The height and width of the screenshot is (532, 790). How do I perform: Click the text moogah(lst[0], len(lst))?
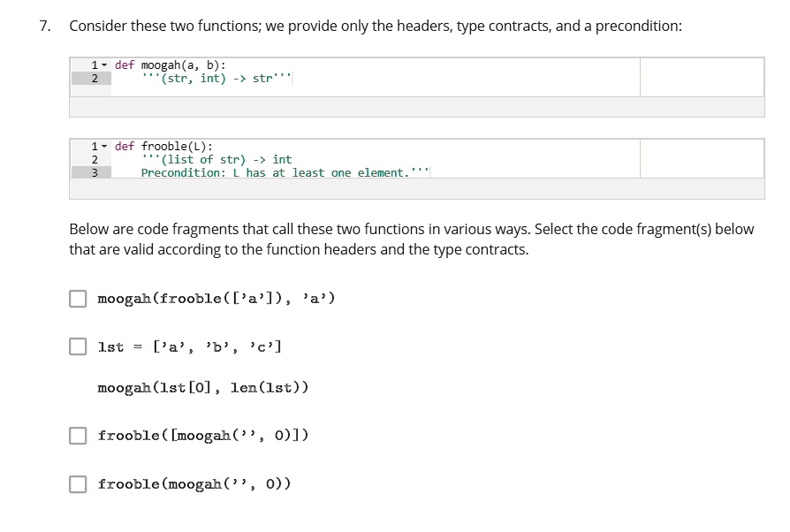click(x=202, y=387)
